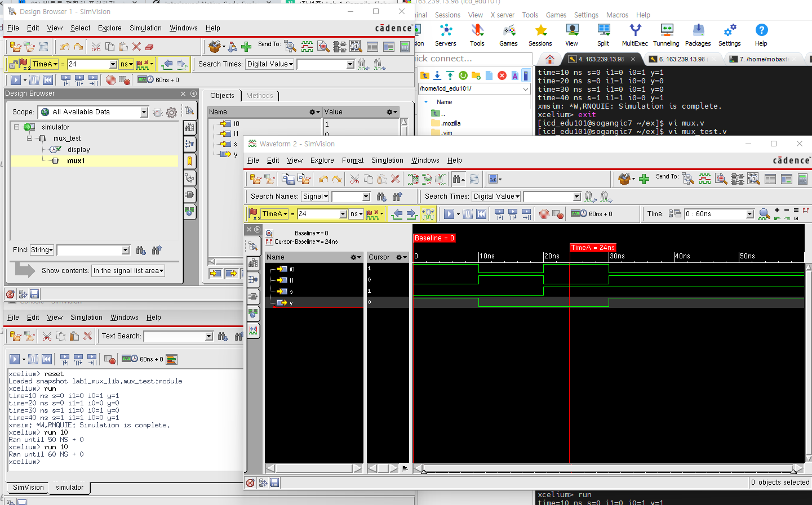Click scope settings gear in Design Browser
Image resolution: width=812 pixels, height=505 pixels.
pos(172,113)
